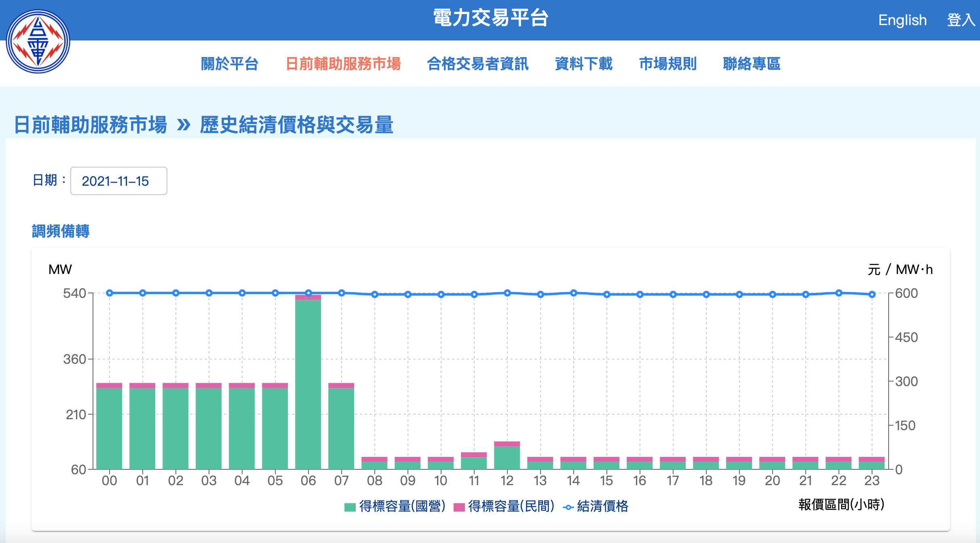Toggle the 結清價格 line legend entry

click(x=596, y=506)
